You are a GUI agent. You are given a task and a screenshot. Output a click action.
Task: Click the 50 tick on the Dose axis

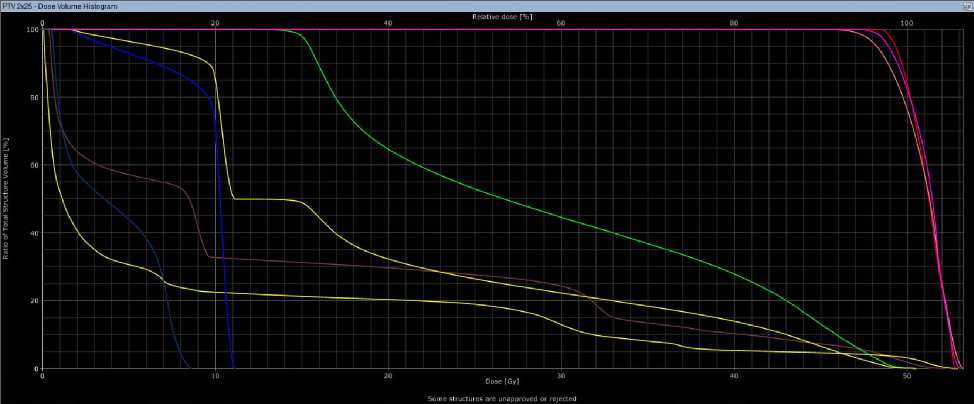pyautogui.click(x=906, y=375)
